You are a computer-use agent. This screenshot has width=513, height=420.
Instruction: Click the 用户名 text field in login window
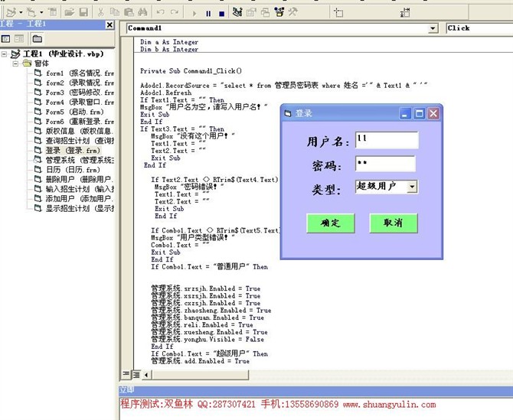click(387, 140)
